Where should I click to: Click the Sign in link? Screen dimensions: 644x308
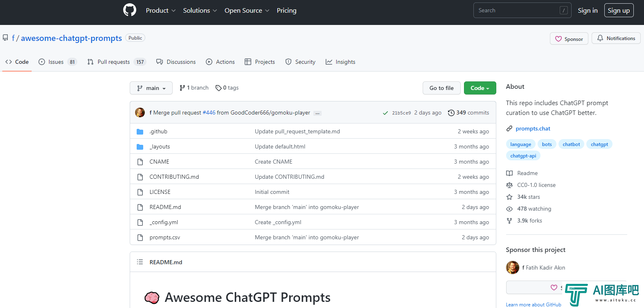(588, 11)
